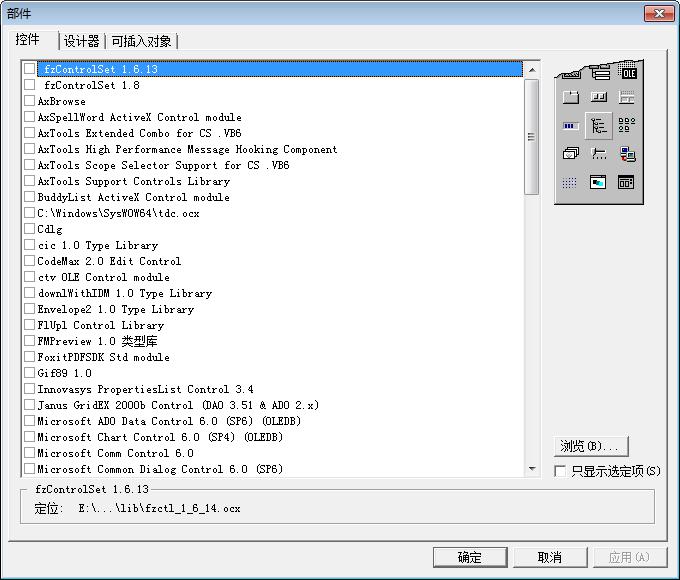Click the ListView small-icons icon in the toolbox picture
Image resolution: width=680 pixels, height=580 pixels.
pyautogui.click(x=627, y=125)
